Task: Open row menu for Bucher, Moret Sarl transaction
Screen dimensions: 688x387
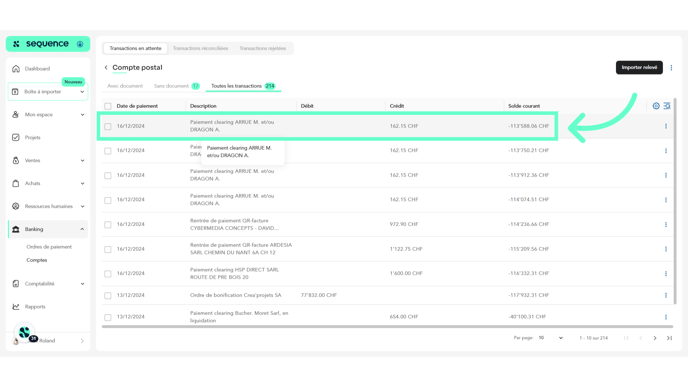Action: point(666,317)
